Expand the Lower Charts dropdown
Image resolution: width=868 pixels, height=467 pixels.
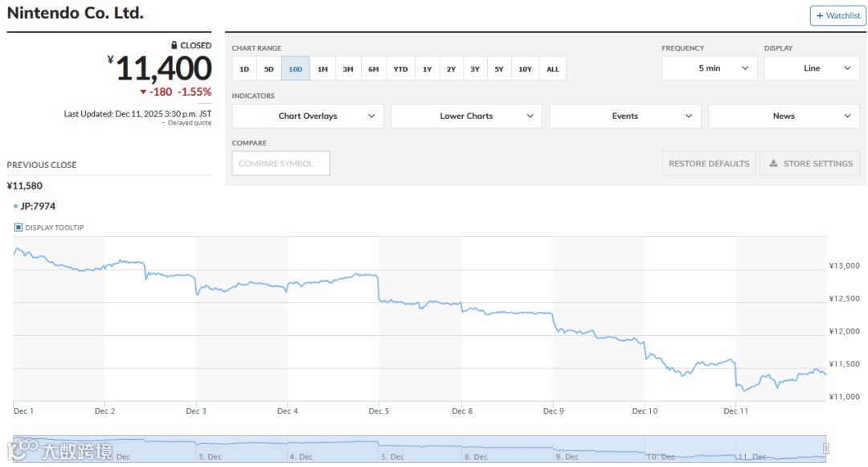pos(466,116)
